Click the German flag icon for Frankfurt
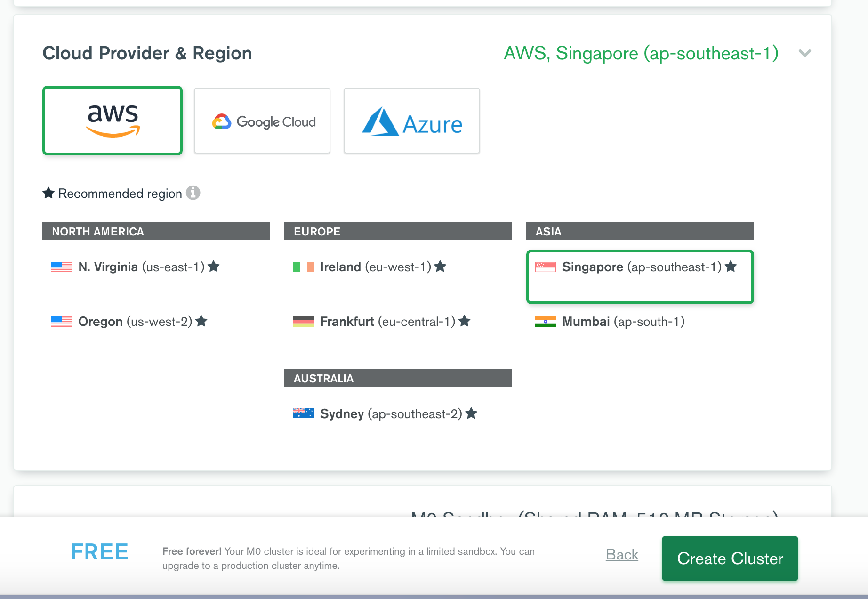Screen dimensions: 868x599 (304, 322)
